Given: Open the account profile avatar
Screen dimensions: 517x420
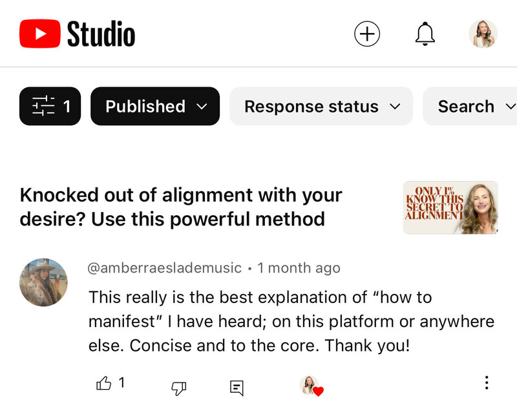Looking at the screenshot, I should (483, 34).
